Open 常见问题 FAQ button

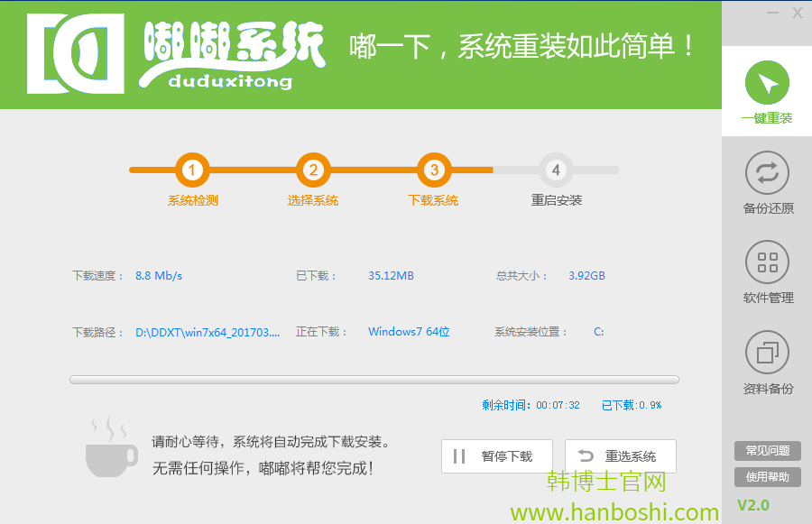coord(767,451)
